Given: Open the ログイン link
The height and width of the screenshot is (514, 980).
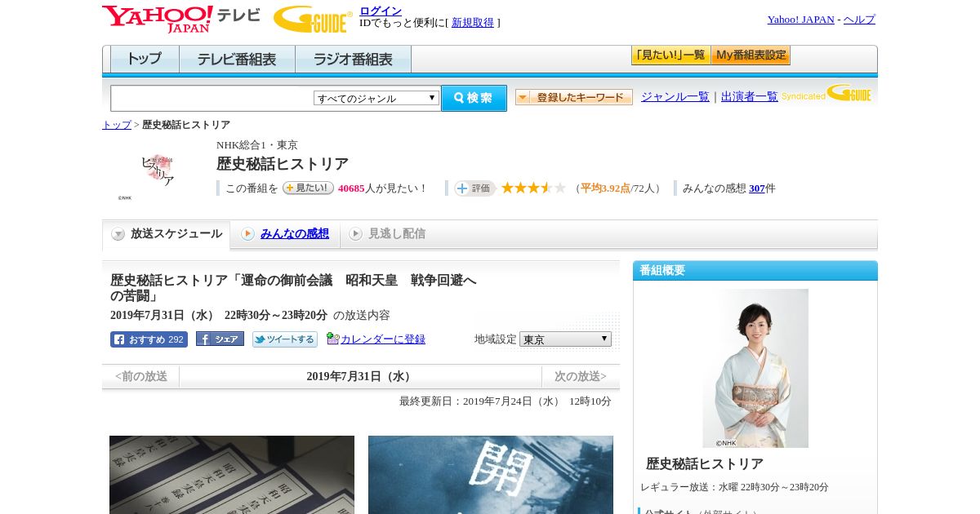Looking at the screenshot, I should 381,11.
